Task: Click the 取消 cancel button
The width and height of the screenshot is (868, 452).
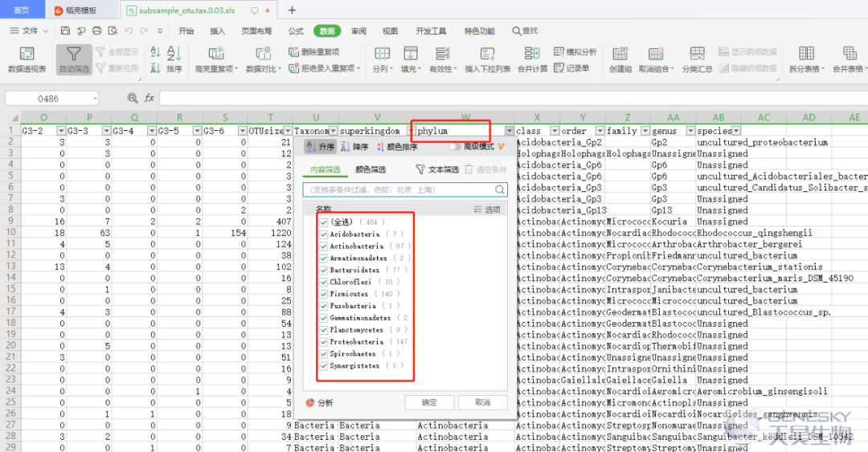Action: [483, 402]
